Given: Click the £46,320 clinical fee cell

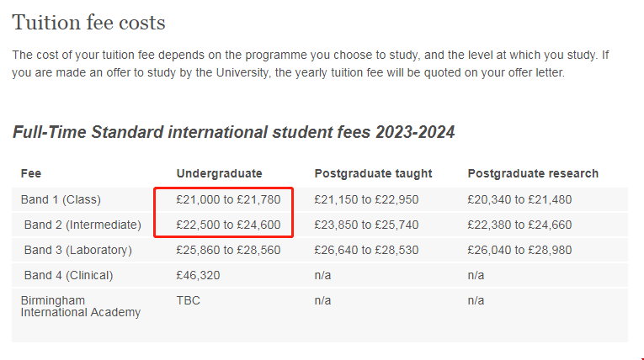Looking at the screenshot, I should coord(196,275).
